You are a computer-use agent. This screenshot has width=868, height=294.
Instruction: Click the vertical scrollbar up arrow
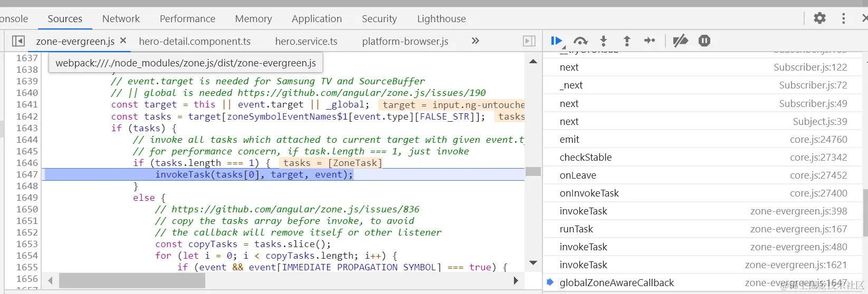[533, 62]
